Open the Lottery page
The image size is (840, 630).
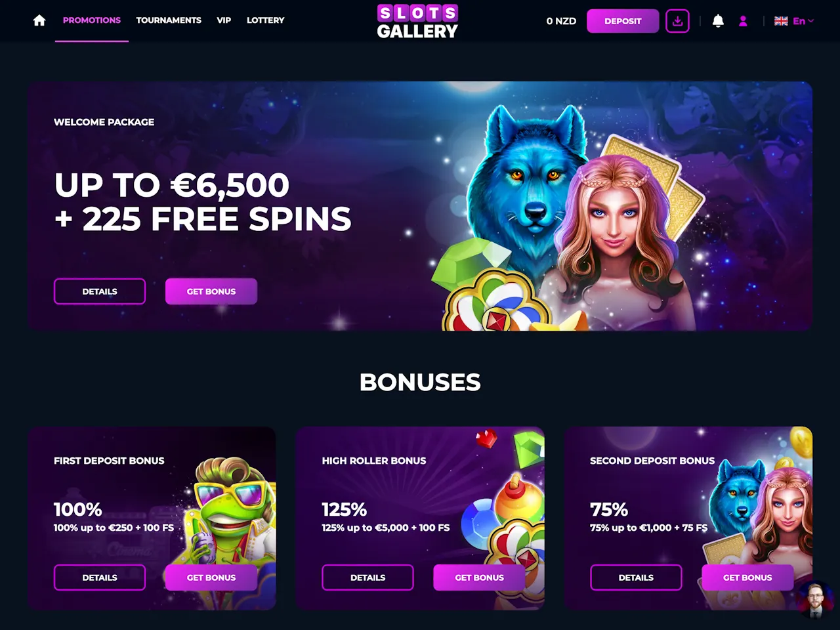pos(266,20)
